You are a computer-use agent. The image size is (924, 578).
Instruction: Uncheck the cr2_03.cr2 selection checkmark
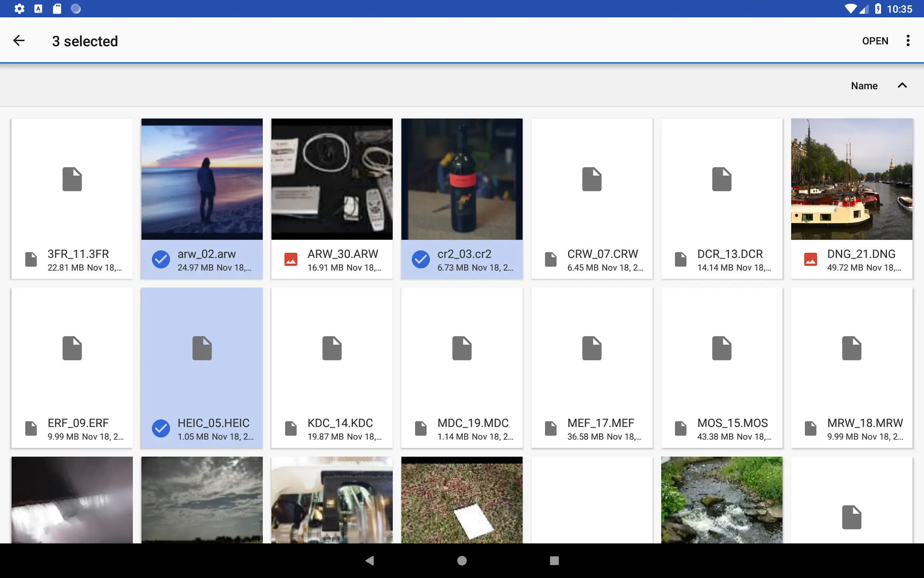pyautogui.click(x=421, y=259)
